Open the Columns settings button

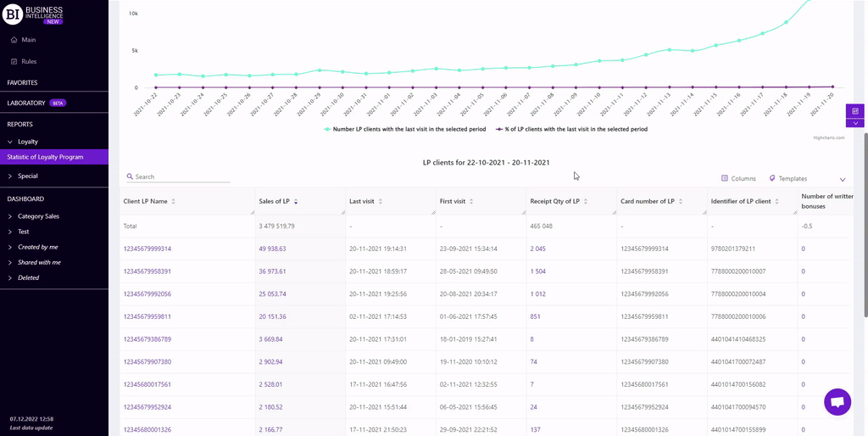coord(738,179)
